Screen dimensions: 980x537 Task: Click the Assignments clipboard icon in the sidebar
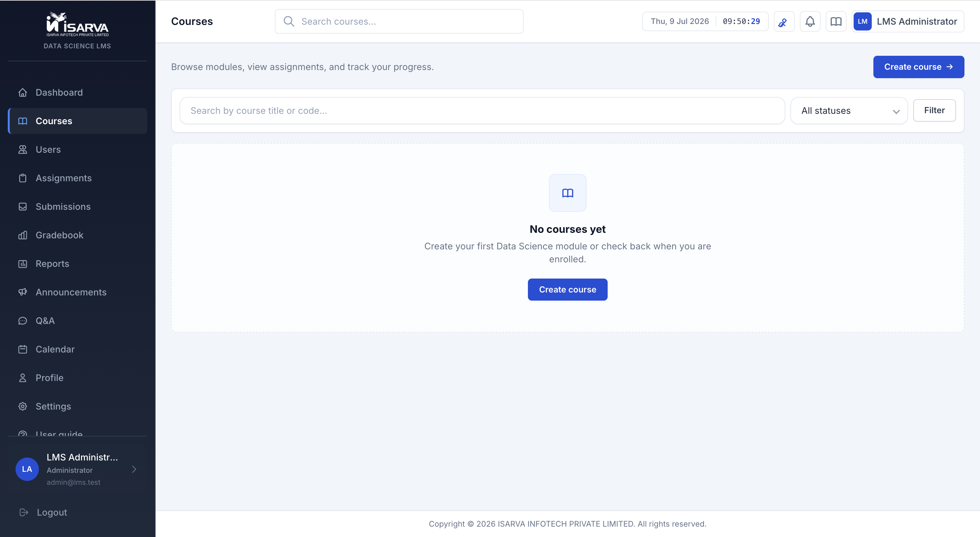tap(23, 178)
